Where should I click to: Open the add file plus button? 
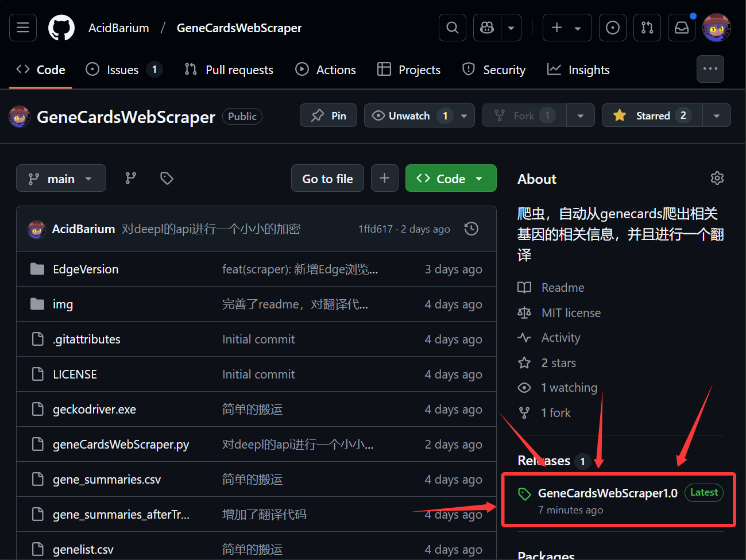pos(385,178)
